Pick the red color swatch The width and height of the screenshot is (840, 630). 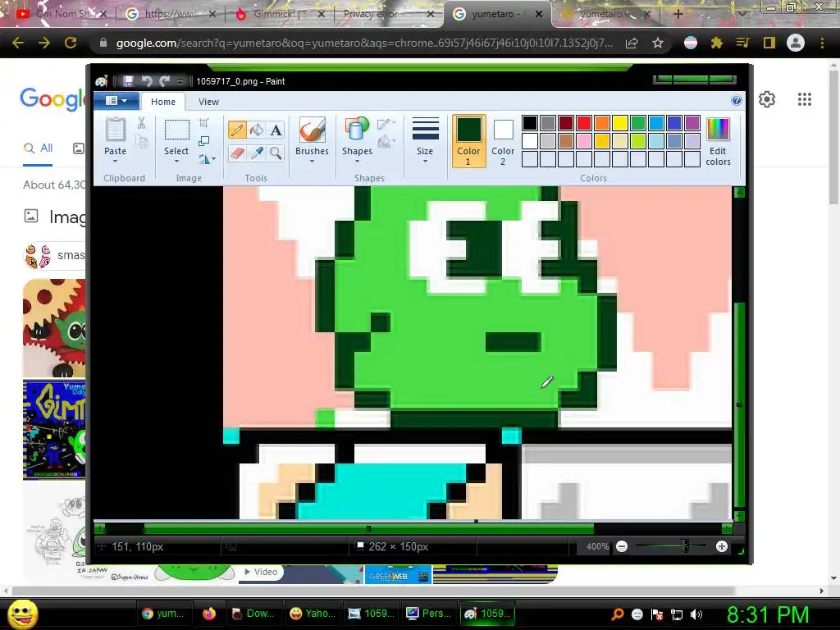(x=584, y=123)
